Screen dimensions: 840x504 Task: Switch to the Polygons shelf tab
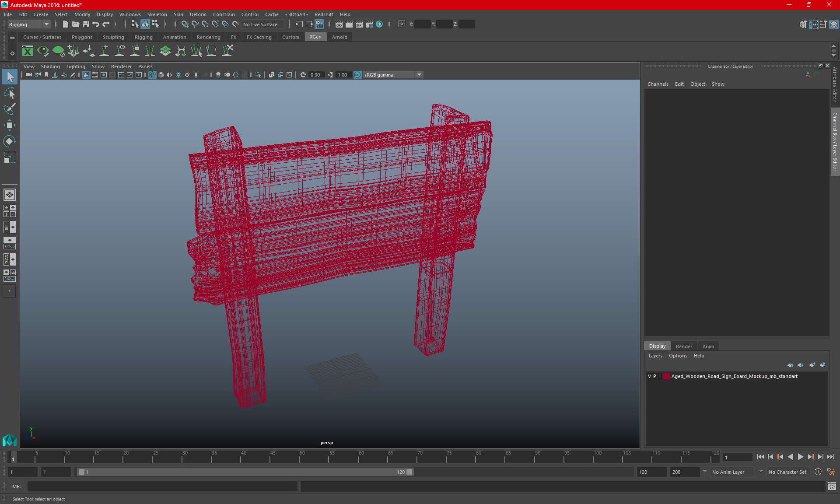point(82,37)
